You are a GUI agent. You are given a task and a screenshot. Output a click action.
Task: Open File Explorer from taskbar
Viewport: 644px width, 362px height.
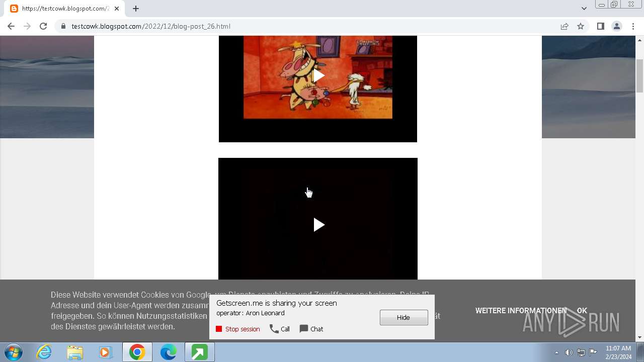tap(75, 352)
